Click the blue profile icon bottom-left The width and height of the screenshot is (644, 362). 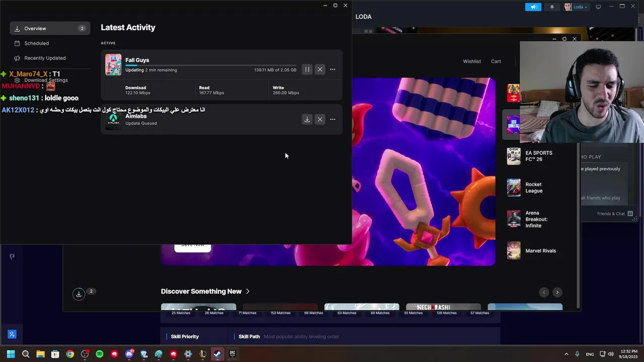point(12,334)
